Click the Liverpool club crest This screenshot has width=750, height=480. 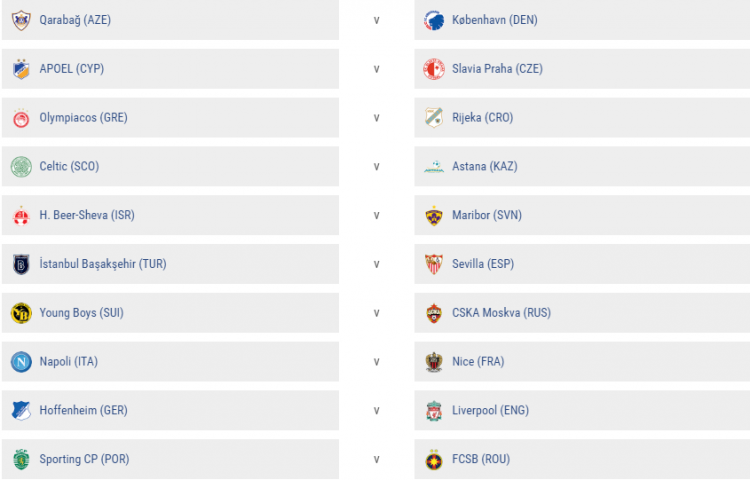coord(434,411)
